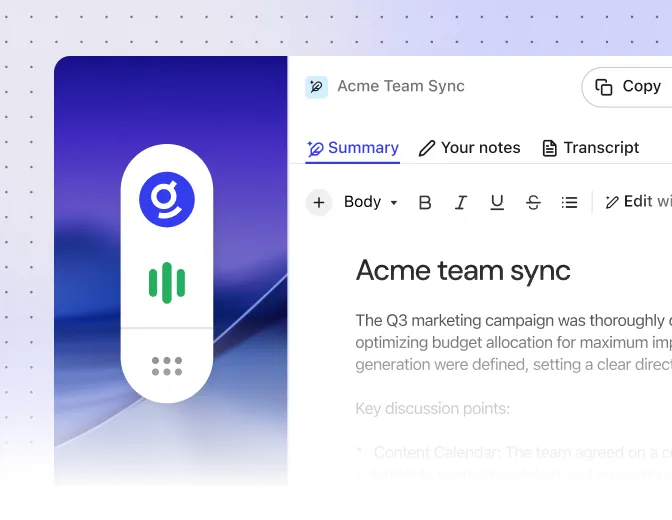672x520 pixels.
Task: Switch to the Summary tab
Action: coord(353,148)
